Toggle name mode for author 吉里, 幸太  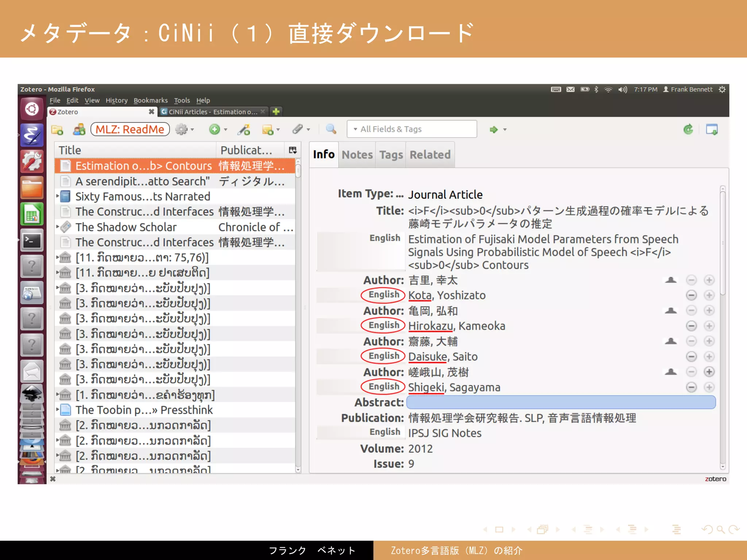[x=671, y=280]
